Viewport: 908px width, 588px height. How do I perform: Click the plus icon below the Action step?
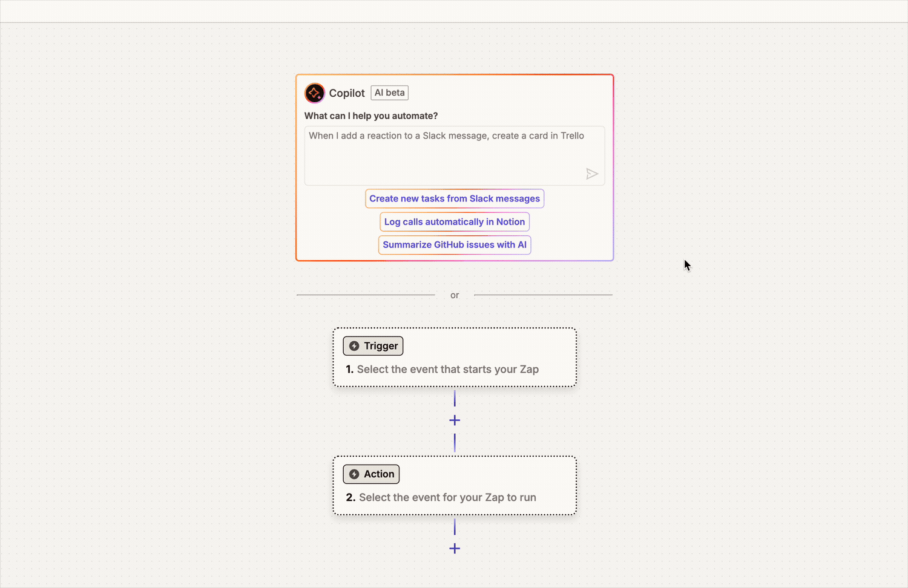point(454,548)
